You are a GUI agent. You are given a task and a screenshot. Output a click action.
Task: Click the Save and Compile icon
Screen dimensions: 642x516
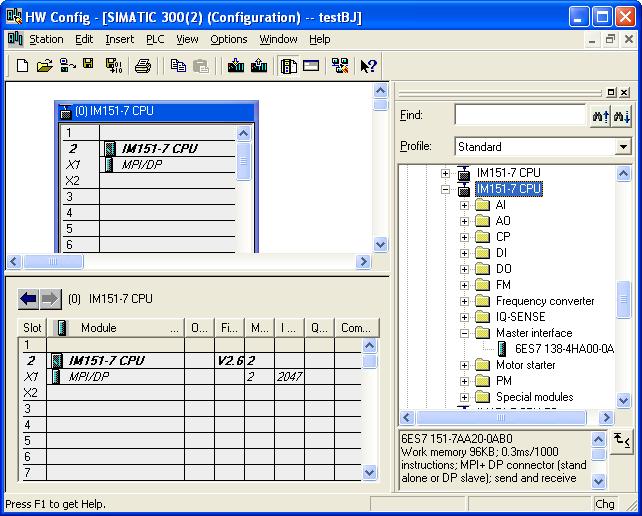click(114, 66)
